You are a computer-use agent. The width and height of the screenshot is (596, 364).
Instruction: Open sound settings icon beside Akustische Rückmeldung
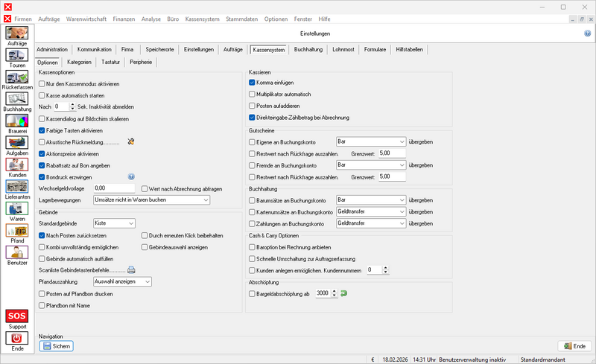point(131,141)
